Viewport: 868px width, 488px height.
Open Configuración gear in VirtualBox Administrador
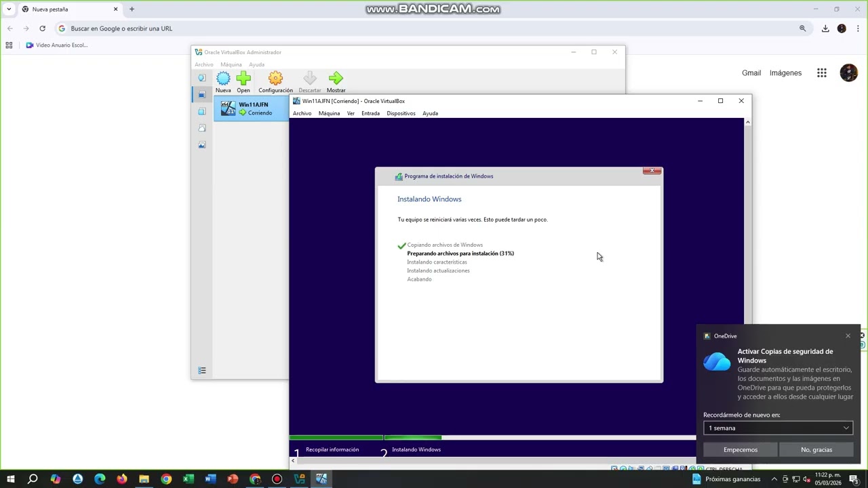(x=275, y=79)
